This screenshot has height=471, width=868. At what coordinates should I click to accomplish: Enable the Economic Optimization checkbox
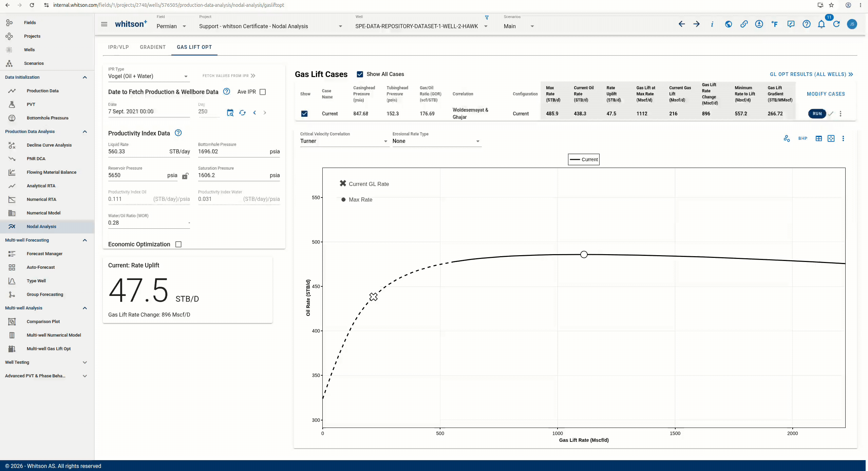(x=178, y=244)
